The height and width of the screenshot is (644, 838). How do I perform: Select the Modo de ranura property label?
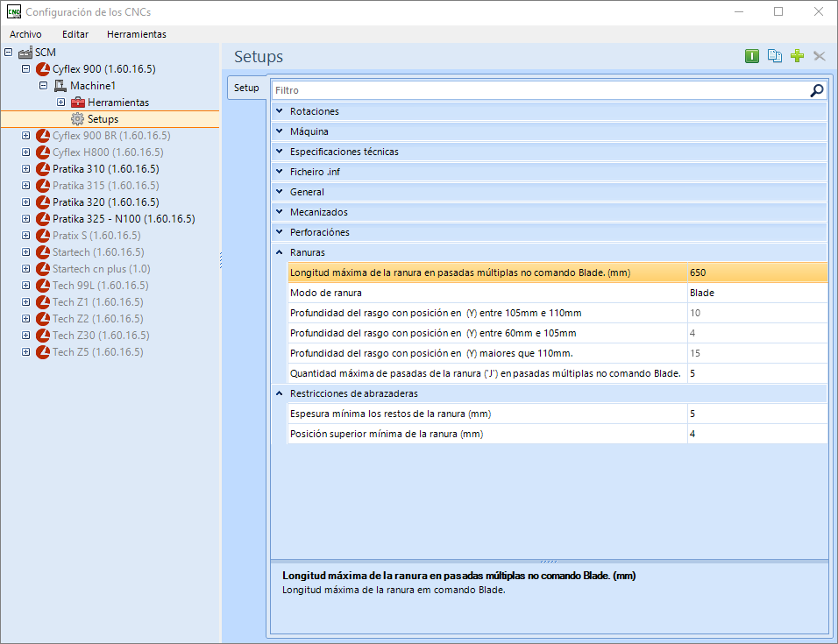click(326, 293)
